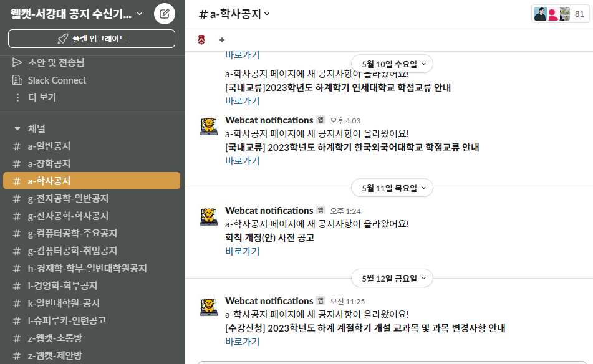Click the member count 81
Screen dimensions: 593x364
point(579,14)
